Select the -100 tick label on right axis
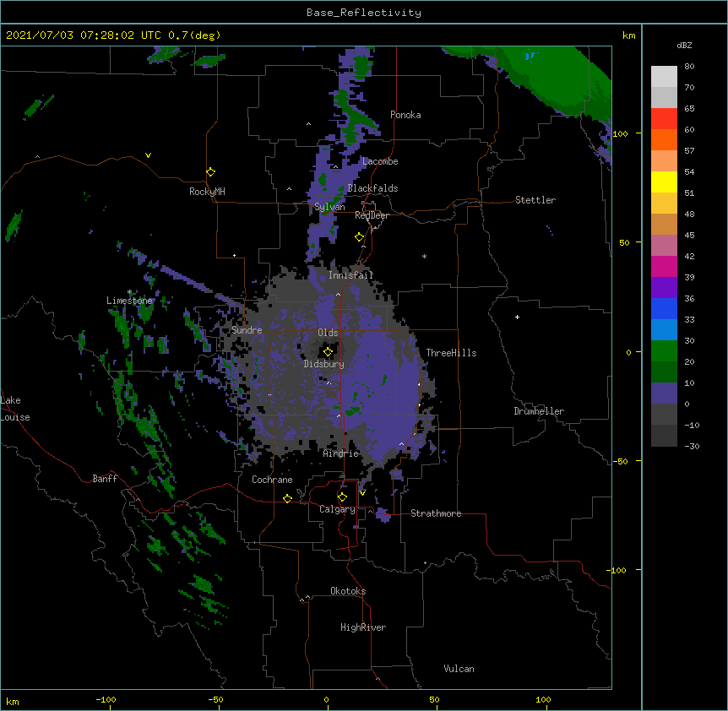 coord(617,570)
